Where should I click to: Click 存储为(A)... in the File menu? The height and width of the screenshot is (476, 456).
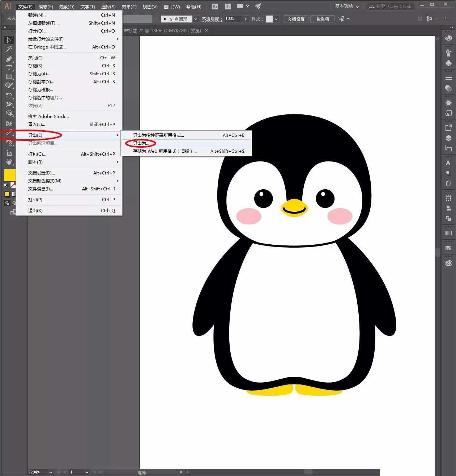[x=39, y=74]
